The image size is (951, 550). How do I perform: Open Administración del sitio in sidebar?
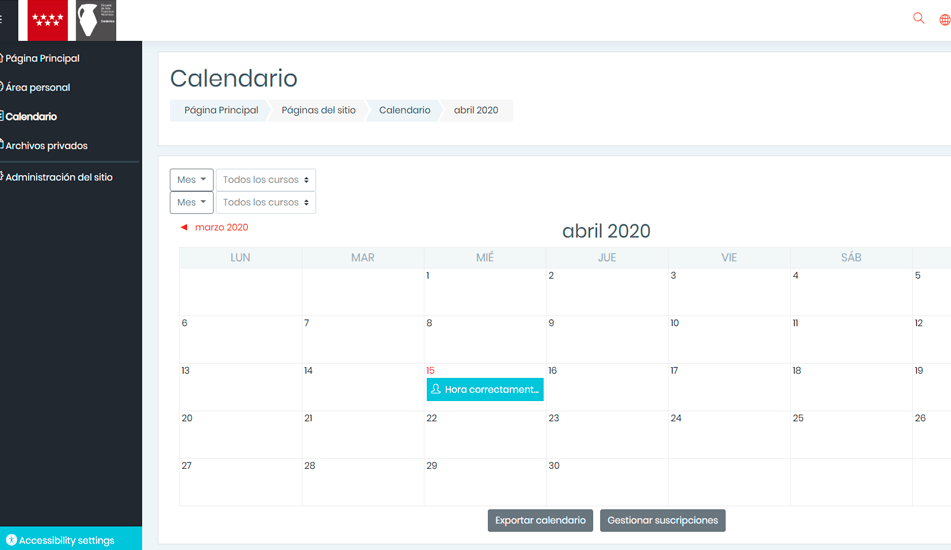(x=59, y=177)
